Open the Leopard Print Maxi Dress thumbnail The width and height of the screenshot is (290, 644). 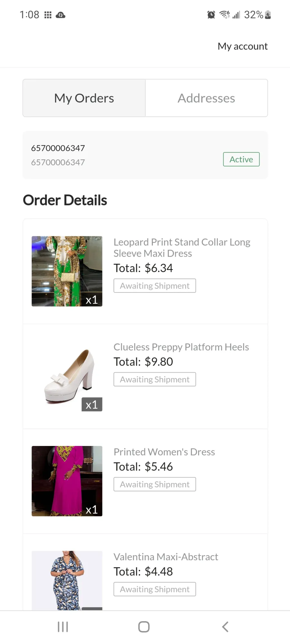[x=67, y=271]
